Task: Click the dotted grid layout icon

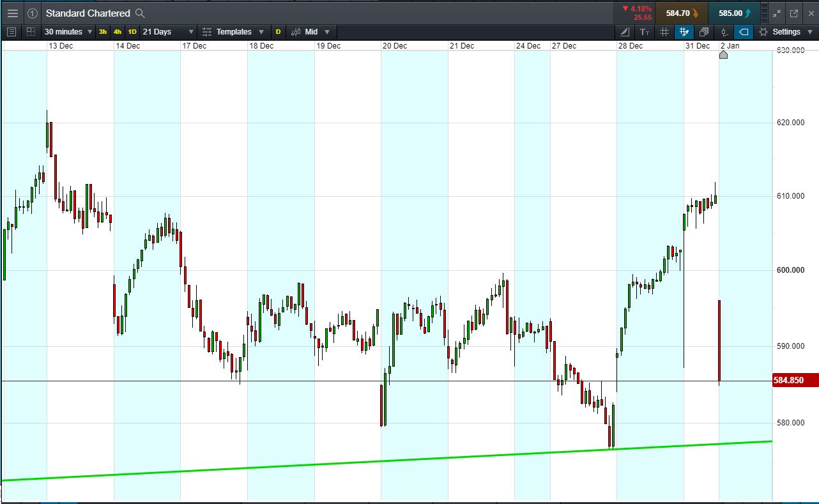Action: pyautogui.click(x=31, y=31)
